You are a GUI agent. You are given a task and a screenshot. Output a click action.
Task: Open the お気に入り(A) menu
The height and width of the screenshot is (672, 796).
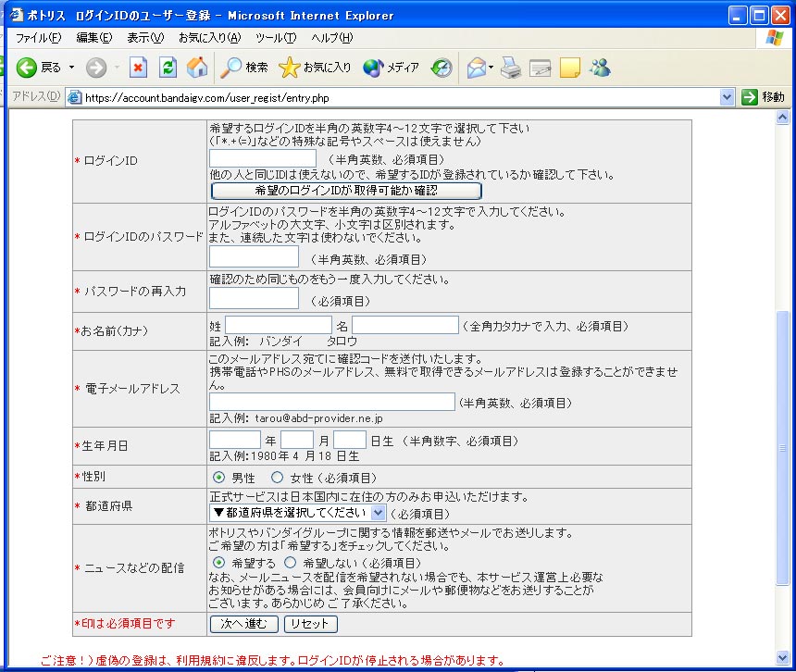[210, 38]
